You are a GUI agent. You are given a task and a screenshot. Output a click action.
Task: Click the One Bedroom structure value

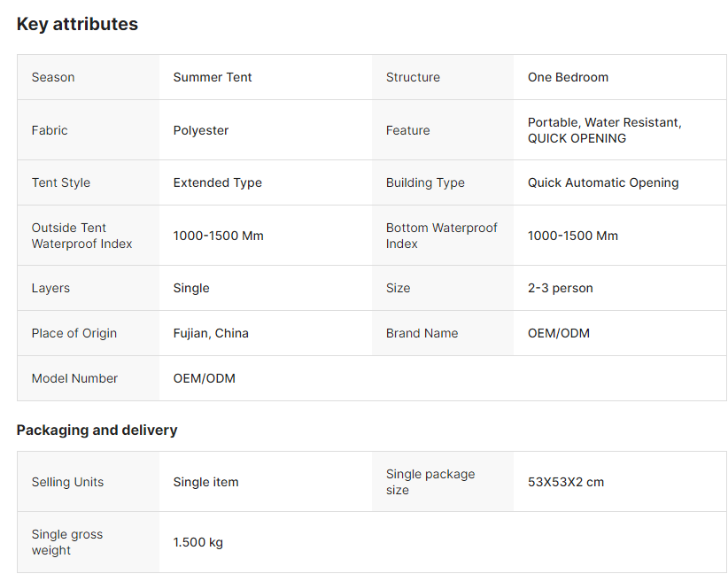568,77
